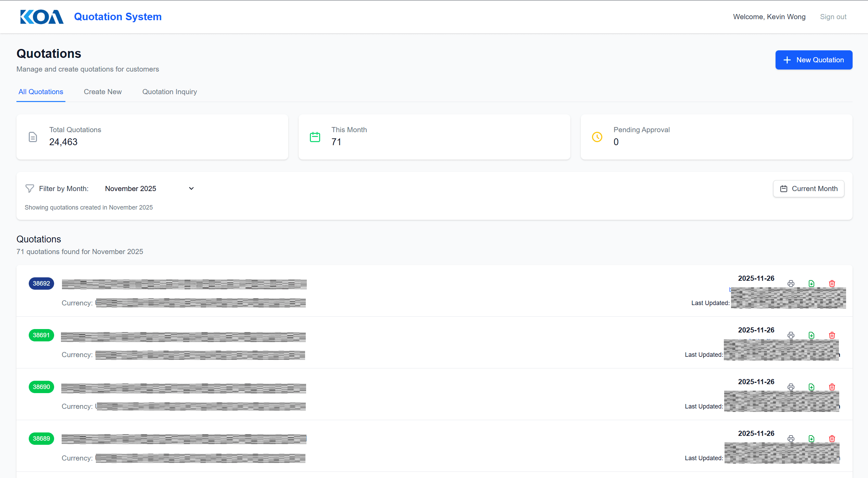Delete quotation 38691 with trash icon
This screenshot has height=478, width=868.
point(832,335)
